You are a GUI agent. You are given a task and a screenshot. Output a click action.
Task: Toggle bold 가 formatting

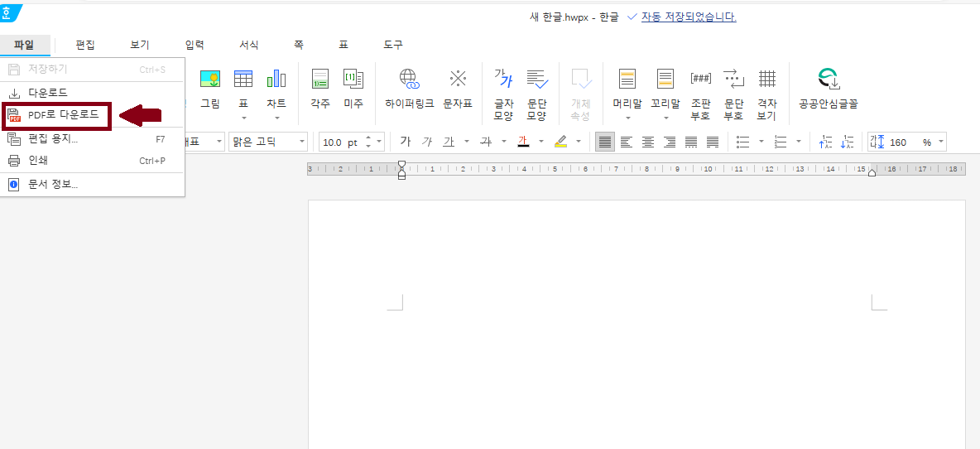(405, 142)
